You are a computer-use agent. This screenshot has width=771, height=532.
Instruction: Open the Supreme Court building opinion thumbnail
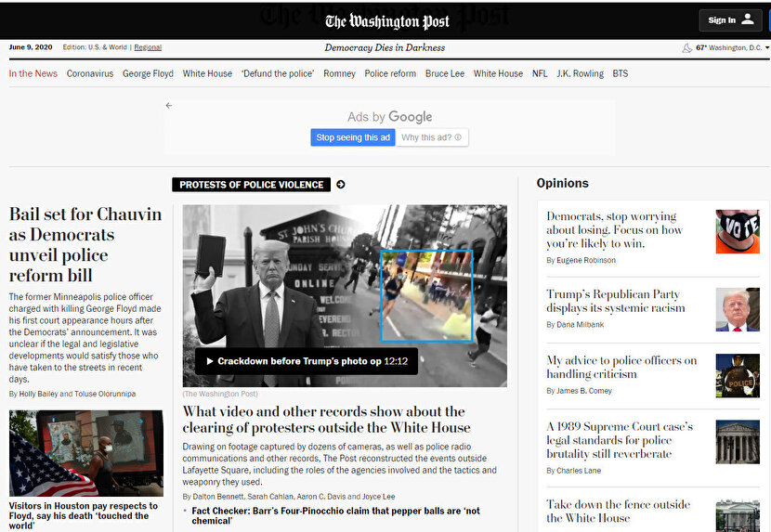(x=737, y=442)
